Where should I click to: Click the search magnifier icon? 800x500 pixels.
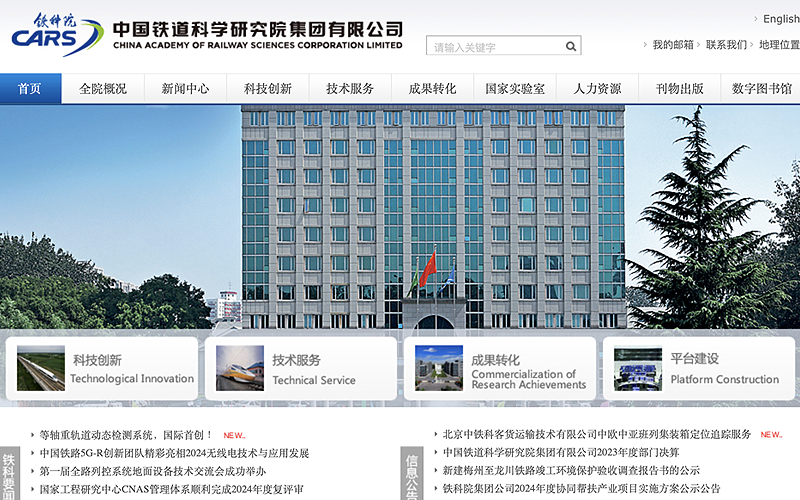(571, 46)
